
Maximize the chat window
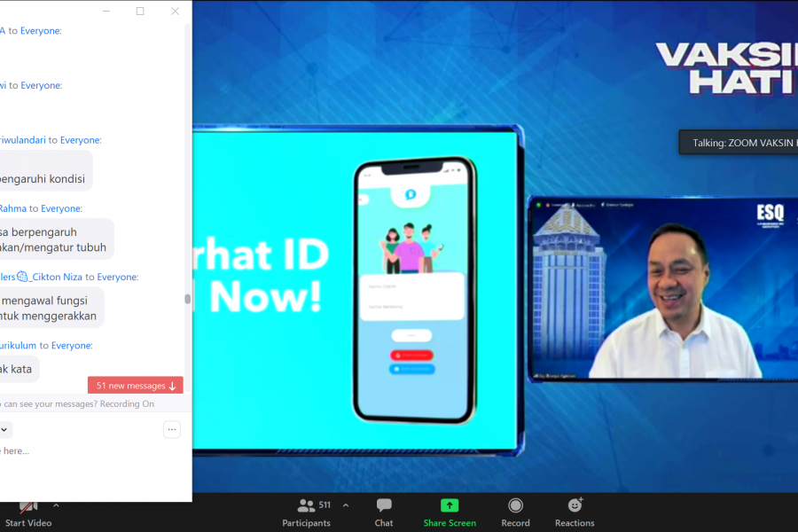(x=140, y=12)
